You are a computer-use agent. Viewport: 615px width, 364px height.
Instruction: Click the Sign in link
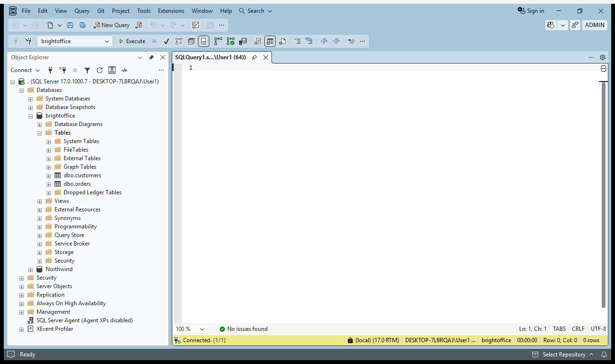531,11
